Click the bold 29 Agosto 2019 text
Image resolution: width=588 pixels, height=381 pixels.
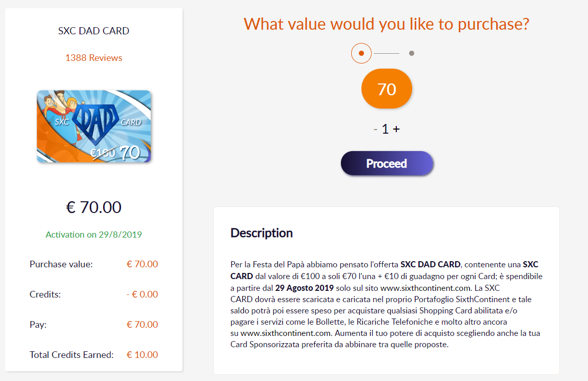pyautogui.click(x=305, y=287)
